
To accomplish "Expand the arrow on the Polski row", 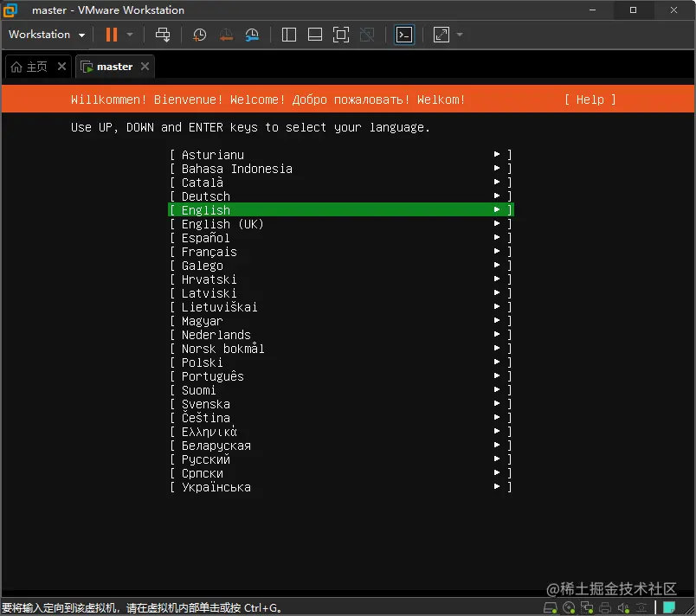I will [x=497, y=362].
